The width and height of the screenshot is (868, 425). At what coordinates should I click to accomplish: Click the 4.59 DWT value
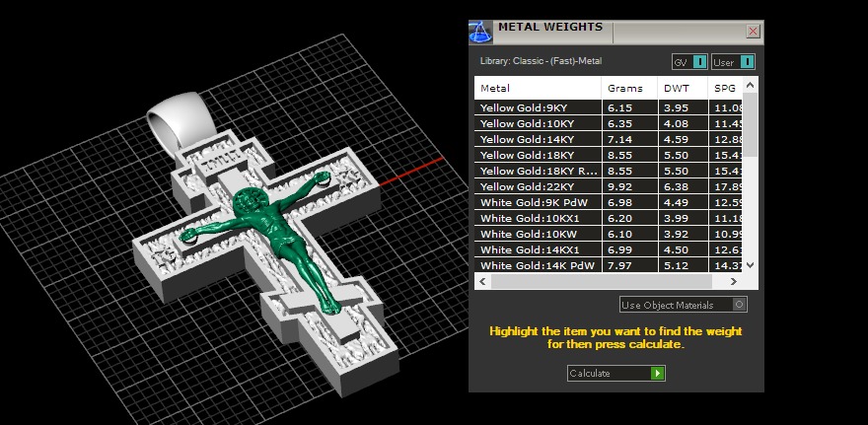(676, 139)
